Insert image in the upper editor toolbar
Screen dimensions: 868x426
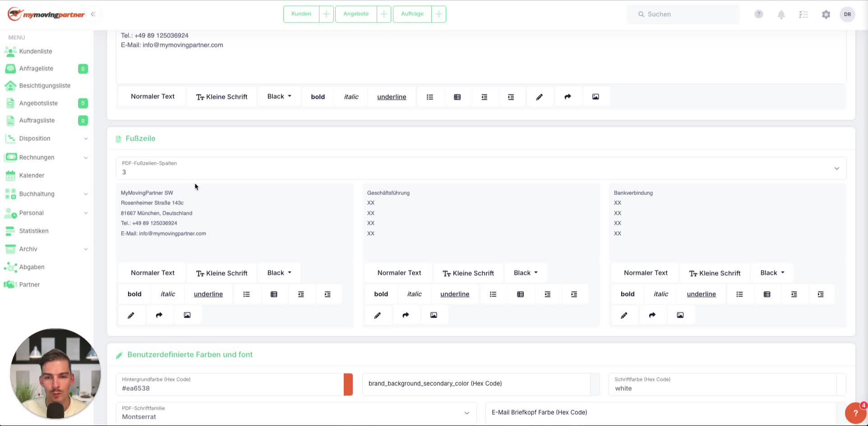(x=596, y=97)
